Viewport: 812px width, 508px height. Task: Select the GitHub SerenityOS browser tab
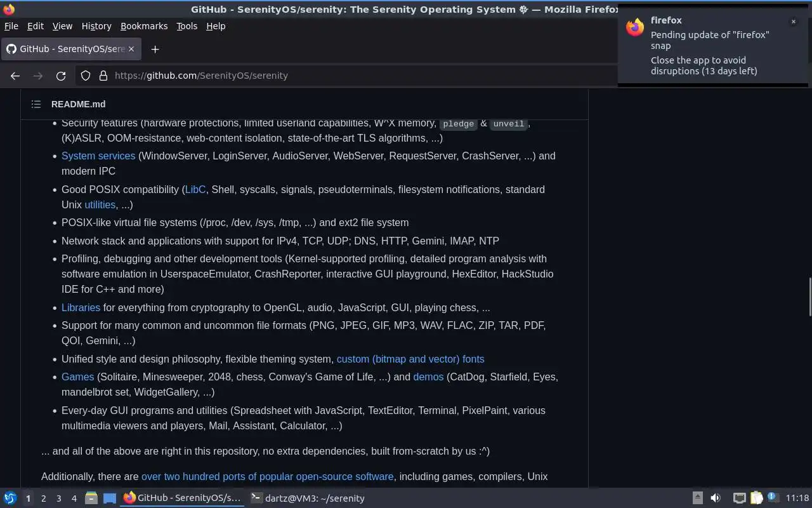71,49
